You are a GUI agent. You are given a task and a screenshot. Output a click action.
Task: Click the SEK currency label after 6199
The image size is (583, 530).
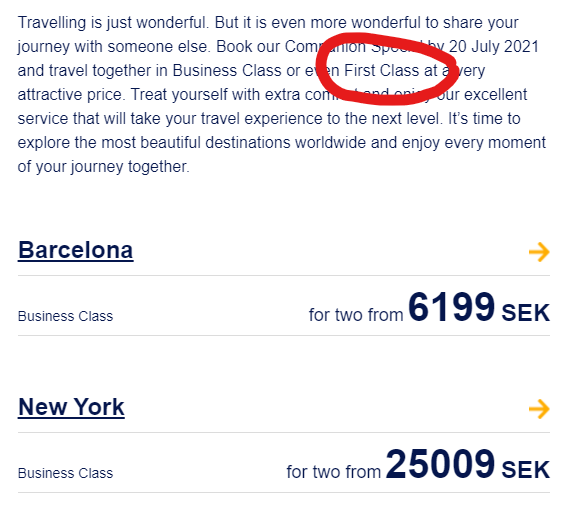(x=525, y=313)
